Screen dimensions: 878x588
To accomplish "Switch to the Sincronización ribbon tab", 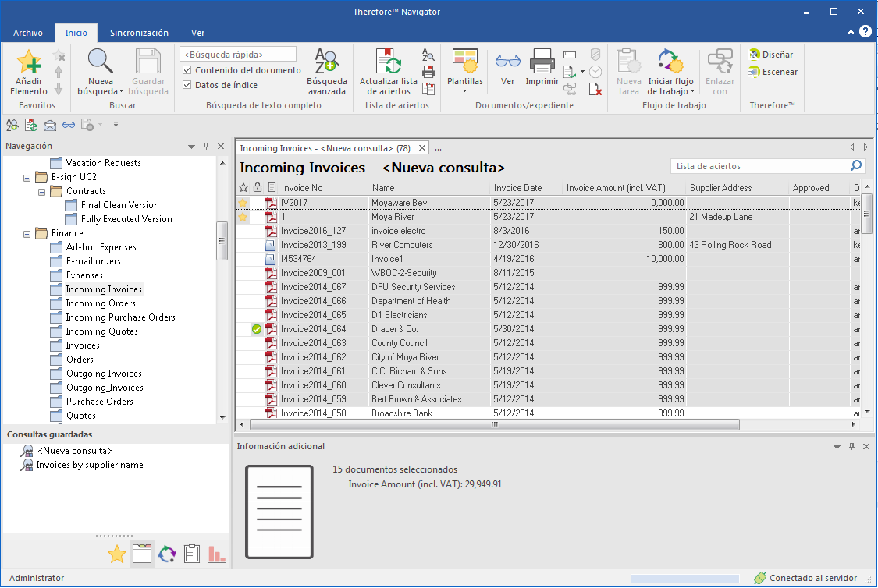I will click(139, 33).
